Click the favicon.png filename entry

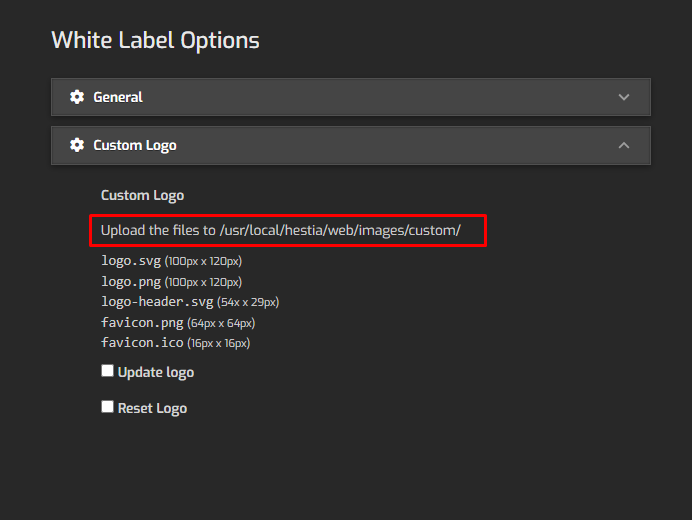(x=142, y=323)
